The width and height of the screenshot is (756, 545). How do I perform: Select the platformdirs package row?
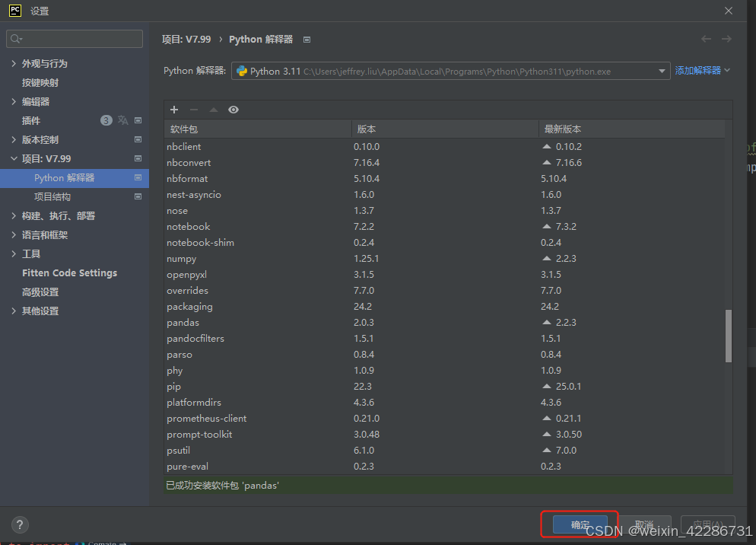444,402
